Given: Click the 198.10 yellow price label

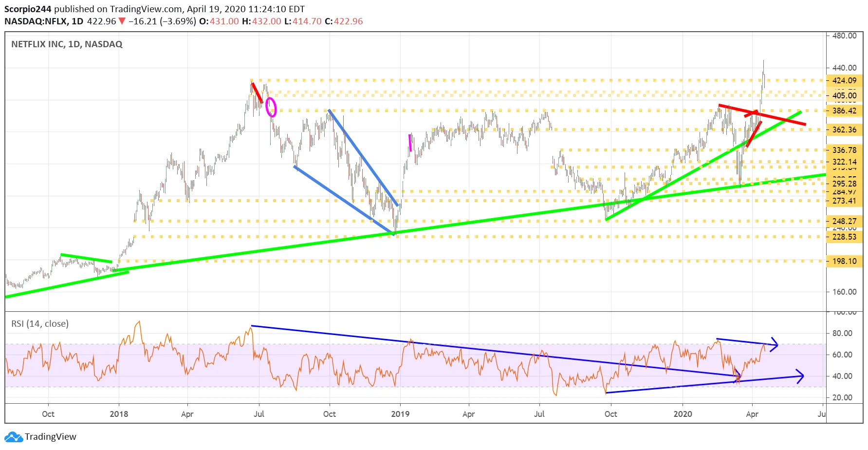Looking at the screenshot, I should click(844, 261).
